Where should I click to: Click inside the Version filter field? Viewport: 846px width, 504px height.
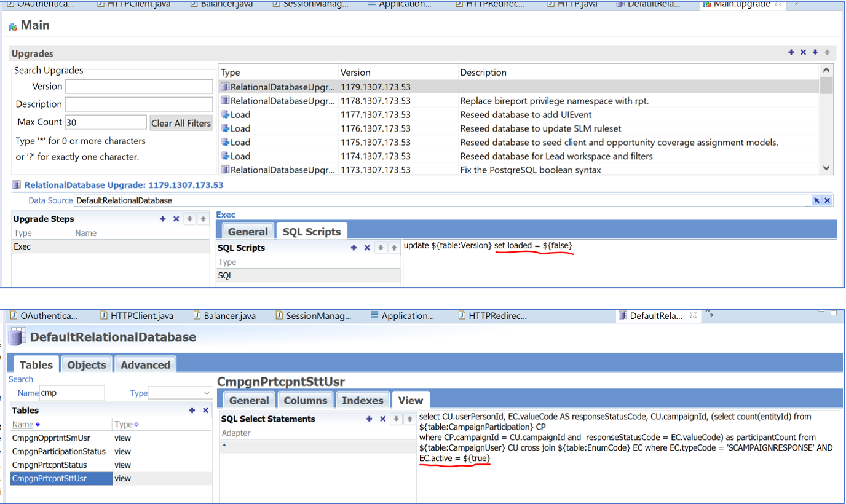click(138, 86)
